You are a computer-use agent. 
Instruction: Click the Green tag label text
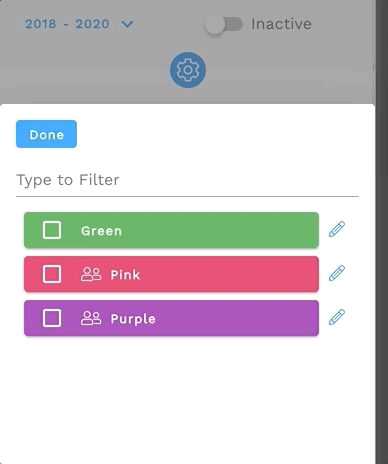click(x=101, y=231)
